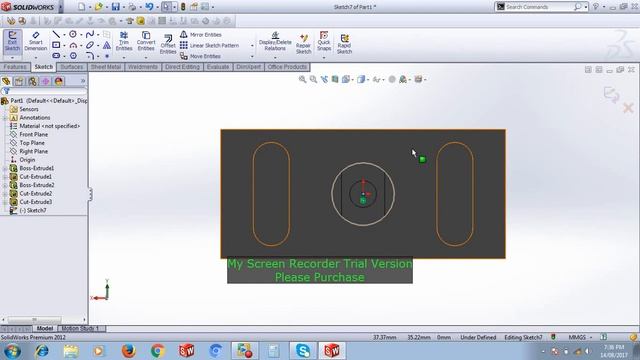The width and height of the screenshot is (640, 360).
Task: Switch to the Sheet Metal tab
Action: coord(106,67)
